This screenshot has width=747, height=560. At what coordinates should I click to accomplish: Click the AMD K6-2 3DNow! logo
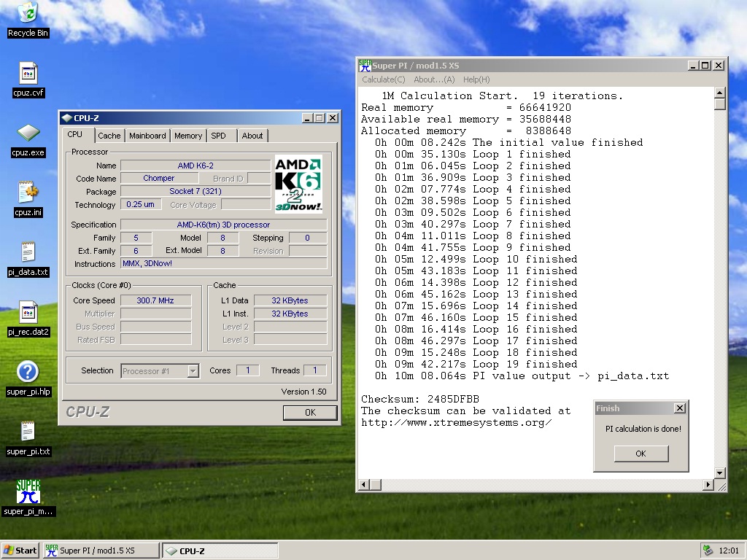[x=298, y=184]
